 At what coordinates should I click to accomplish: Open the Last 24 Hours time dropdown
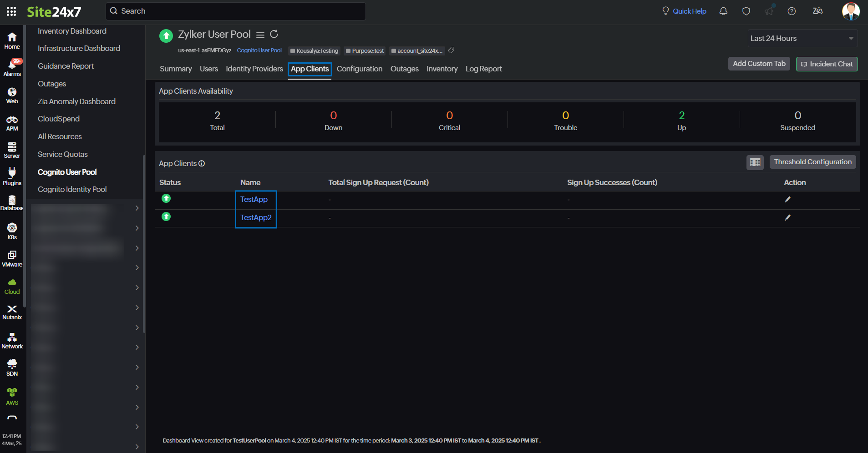(x=802, y=38)
